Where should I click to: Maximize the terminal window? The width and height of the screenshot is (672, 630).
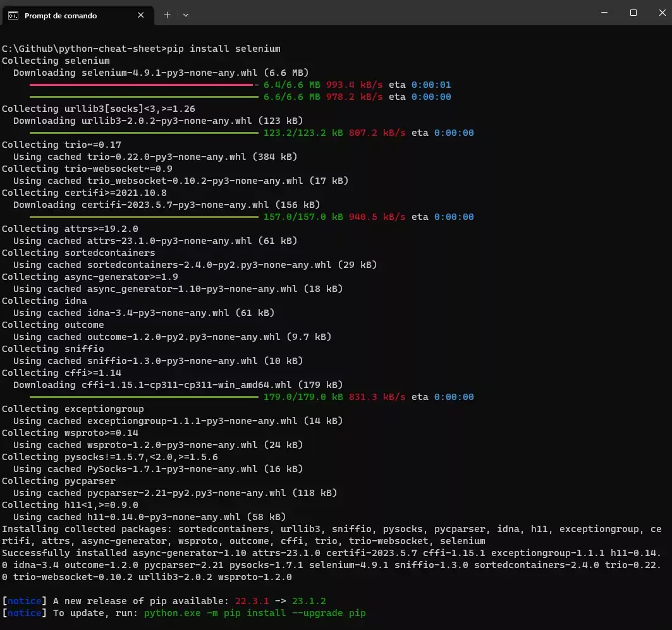point(633,13)
